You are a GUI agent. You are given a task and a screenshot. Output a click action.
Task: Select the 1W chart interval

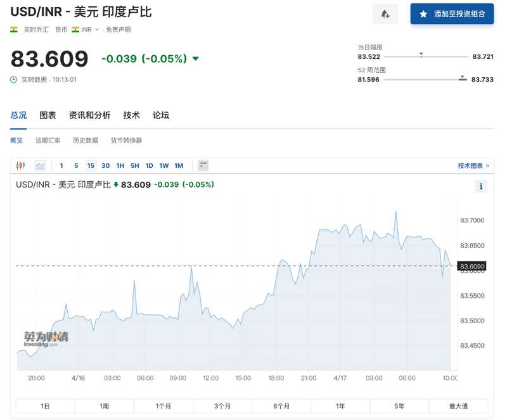tap(164, 165)
